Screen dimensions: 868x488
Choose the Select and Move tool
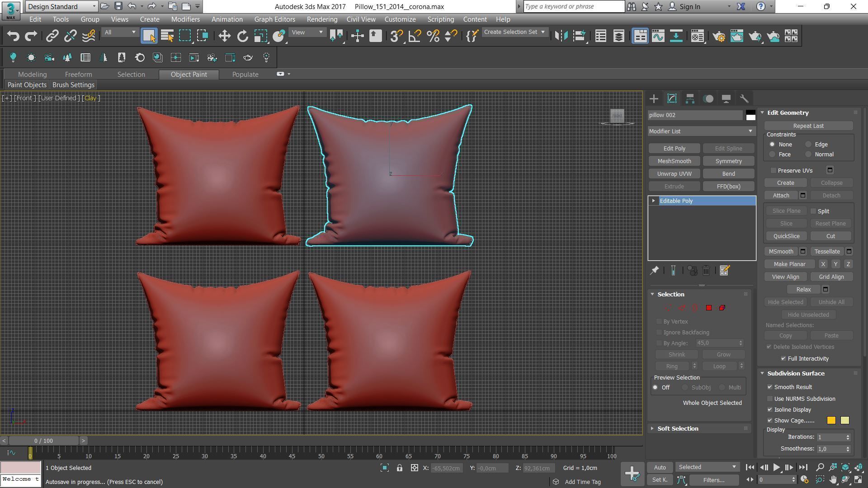(224, 36)
